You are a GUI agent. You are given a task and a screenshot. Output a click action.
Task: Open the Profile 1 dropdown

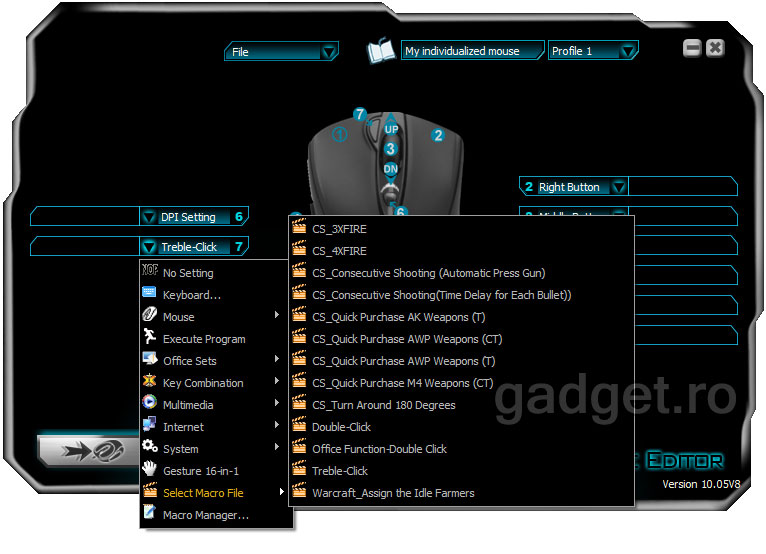pyautogui.click(x=627, y=51)
